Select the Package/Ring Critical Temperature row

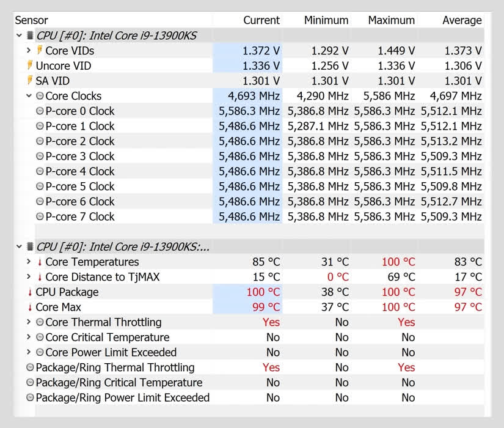(x=119, y=383)
